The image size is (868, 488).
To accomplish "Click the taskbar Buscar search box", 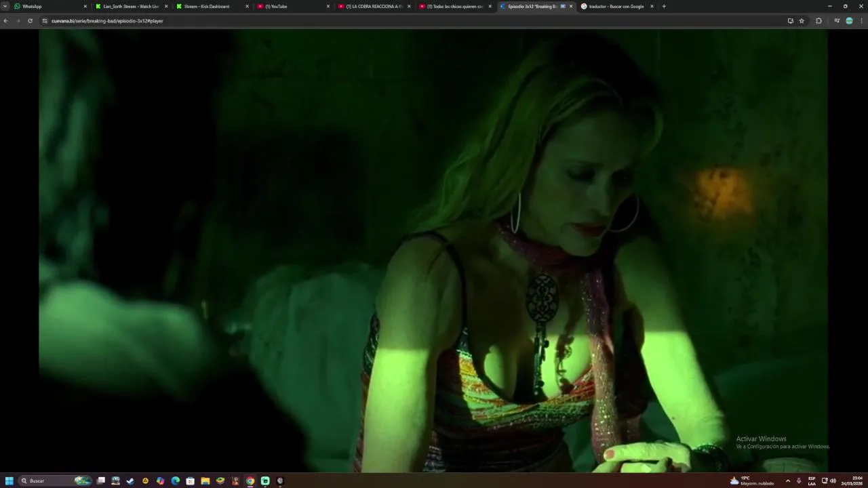I will [x=55, y=481].
